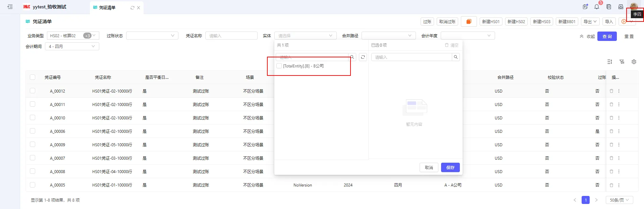
Task: Click the 凭证名称 input field
Action: coord(231,36)
